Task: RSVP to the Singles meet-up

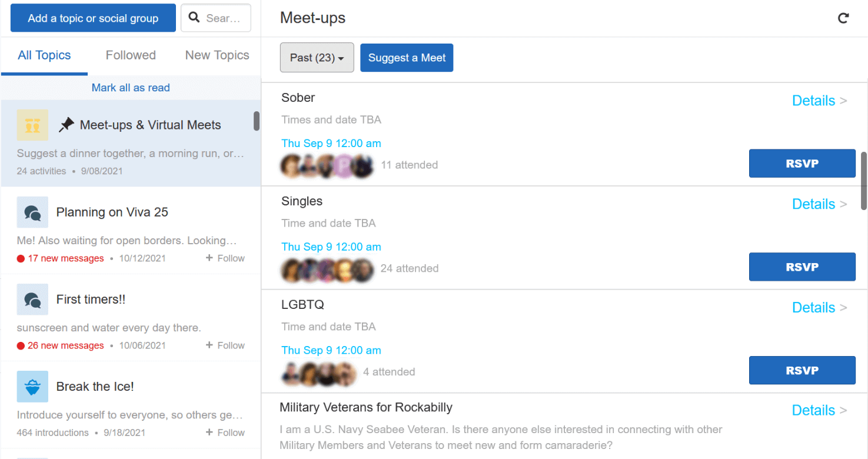Action: pos(802,267)
